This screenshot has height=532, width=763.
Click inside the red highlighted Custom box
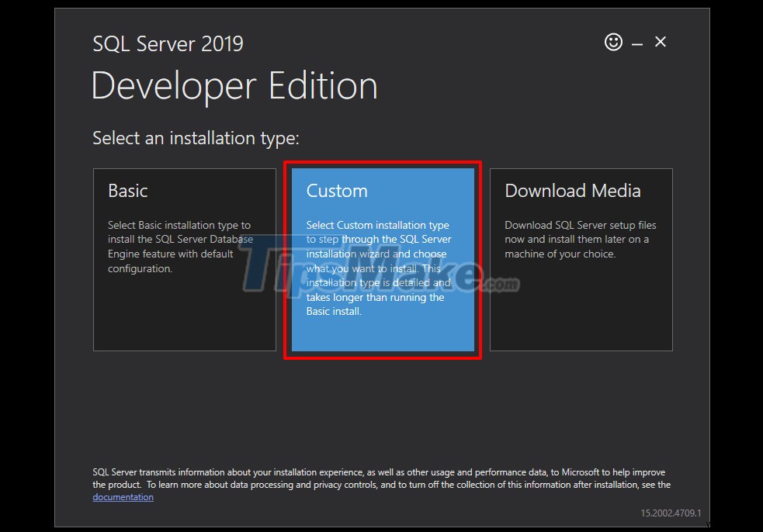[x=382, y=260]
